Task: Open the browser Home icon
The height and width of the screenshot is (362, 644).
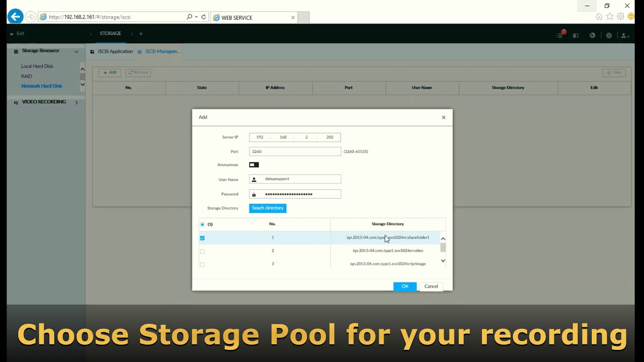Action: (x=599, y=17)
